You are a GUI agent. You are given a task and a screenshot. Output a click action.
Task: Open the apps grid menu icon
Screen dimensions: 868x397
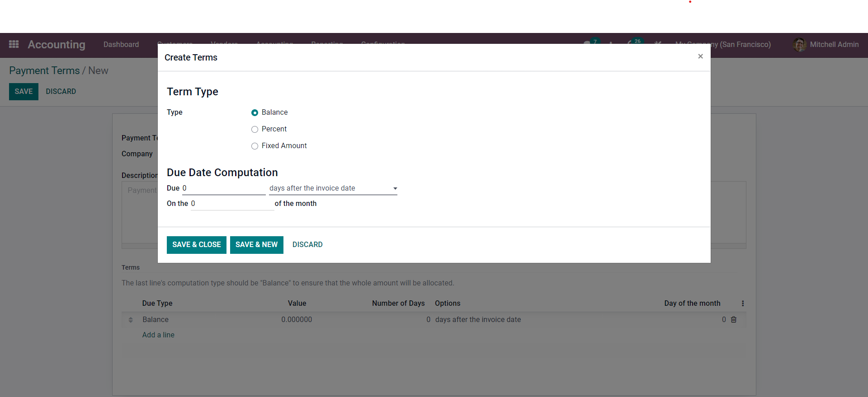click(14, 44)
